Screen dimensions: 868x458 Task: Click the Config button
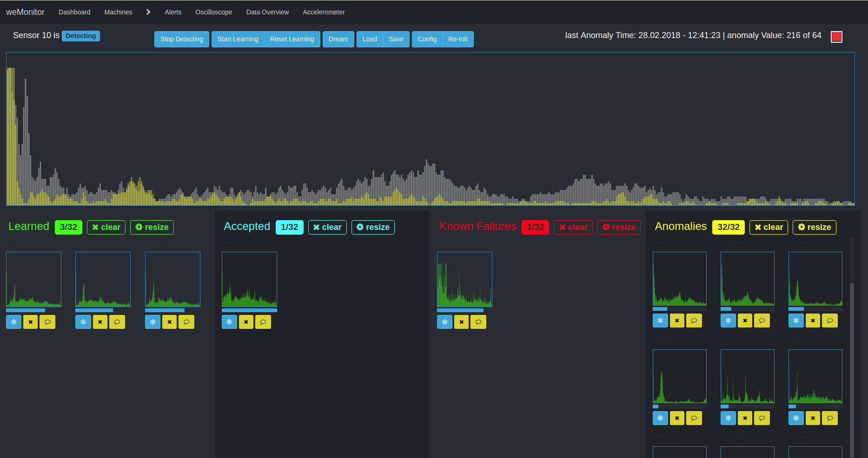click(427, 39)
